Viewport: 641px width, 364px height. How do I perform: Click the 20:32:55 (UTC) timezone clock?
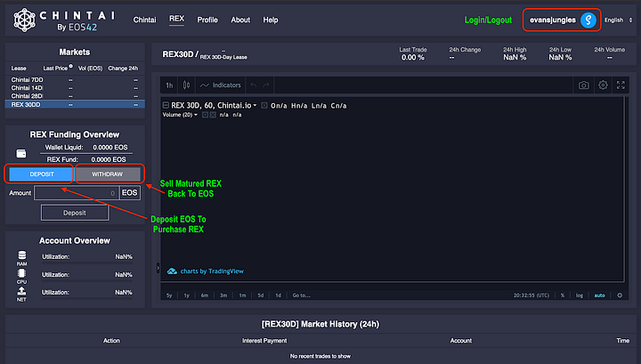click(x=531, y=295)
